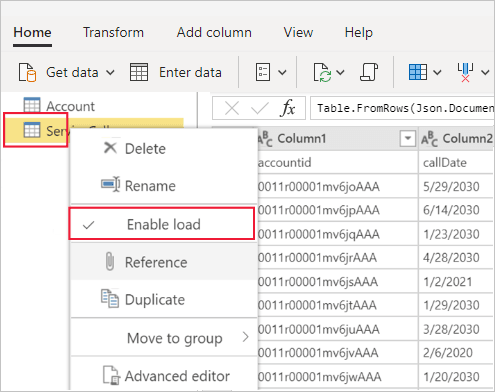495x392 pixels.
Task: Click cell 0011r00001mv6jtAAA
Action: (x=337, y=305)
